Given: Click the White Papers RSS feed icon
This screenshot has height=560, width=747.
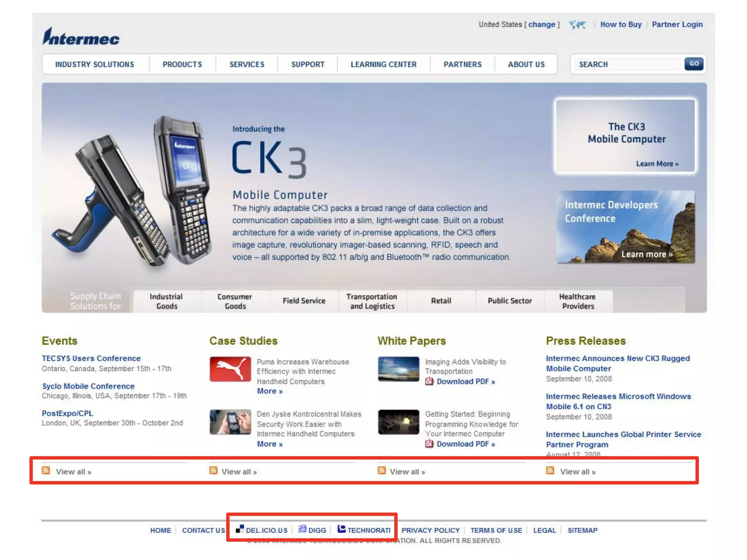Looking at the screenshot, I should 382,470.
